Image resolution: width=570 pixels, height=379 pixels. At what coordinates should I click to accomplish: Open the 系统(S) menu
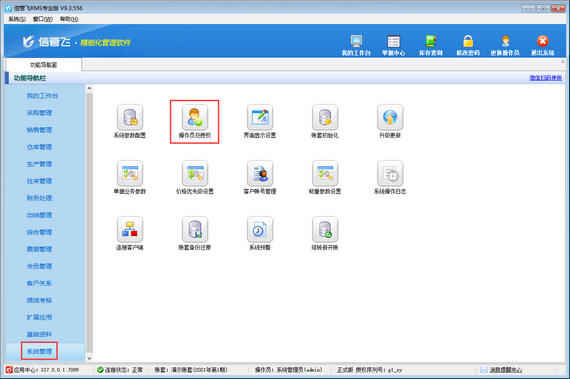pyautogui.click(x=17, y=19)
